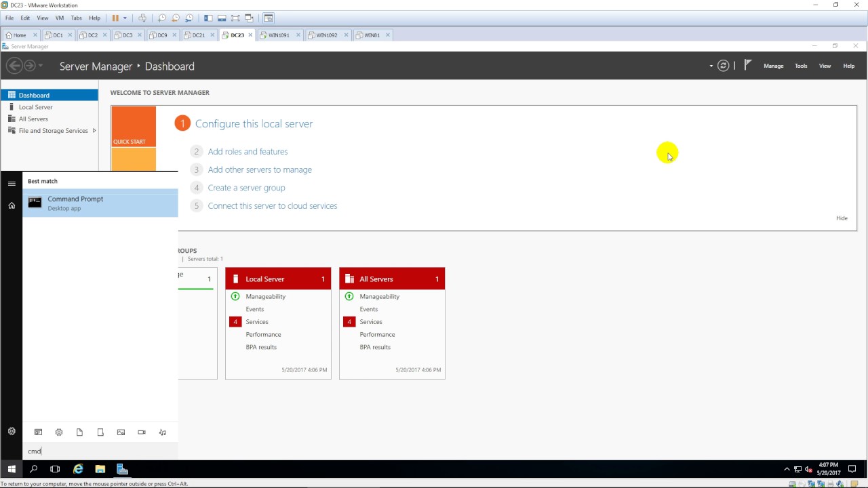
Task: Open the dropdown arrow beside the pause button
Action: (125, 18)
